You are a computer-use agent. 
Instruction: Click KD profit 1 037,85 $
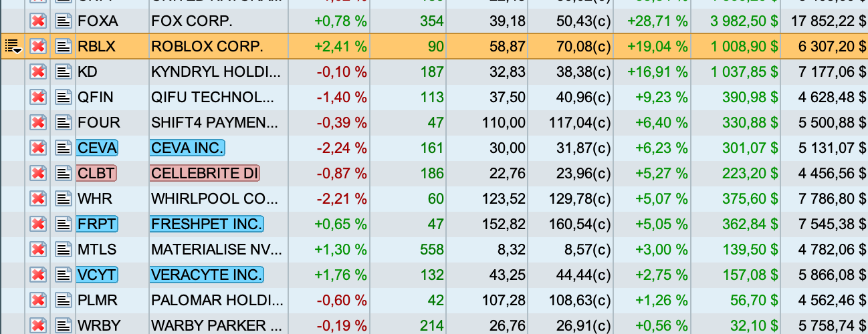(744, 72)
